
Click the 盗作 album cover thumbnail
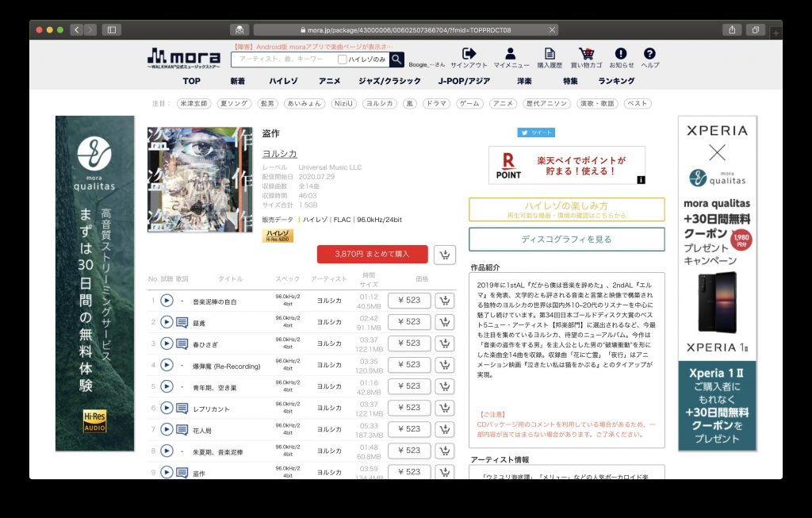click(x=200, y=180)
